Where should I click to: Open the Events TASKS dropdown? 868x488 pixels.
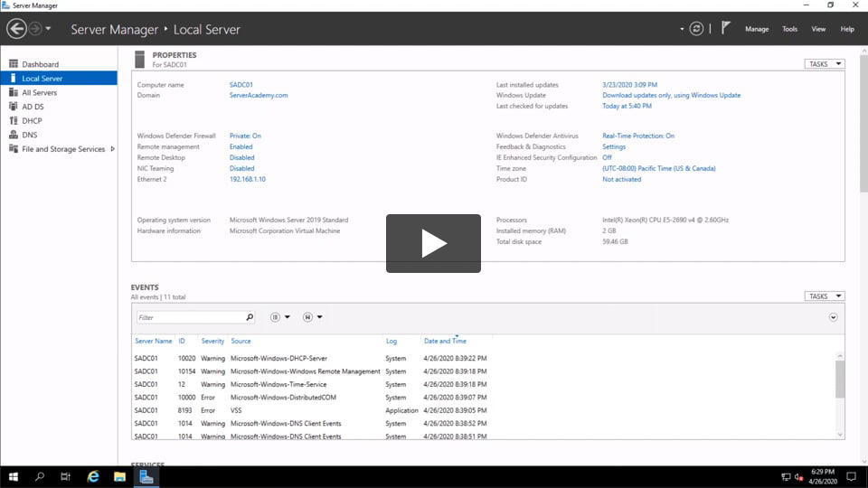pyautogui.click(x=824, y=296)
